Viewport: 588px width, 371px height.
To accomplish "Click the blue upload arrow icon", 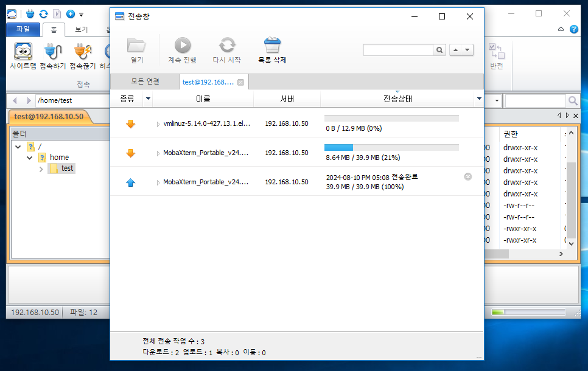I will coord(130,182).
